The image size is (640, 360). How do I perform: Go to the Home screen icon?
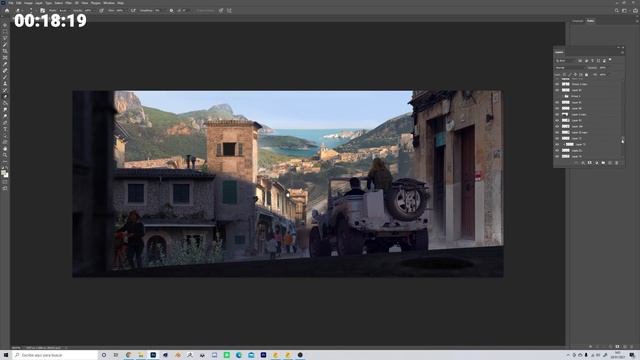coord(7,11)
